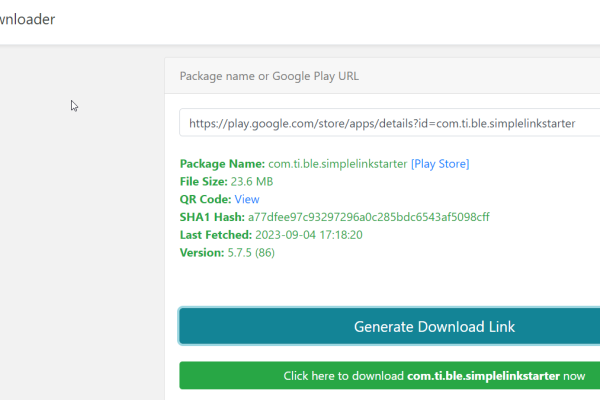Click the 5.7.5 (86) version value
This screenshot has width=600, height=400.
(251, 253)
